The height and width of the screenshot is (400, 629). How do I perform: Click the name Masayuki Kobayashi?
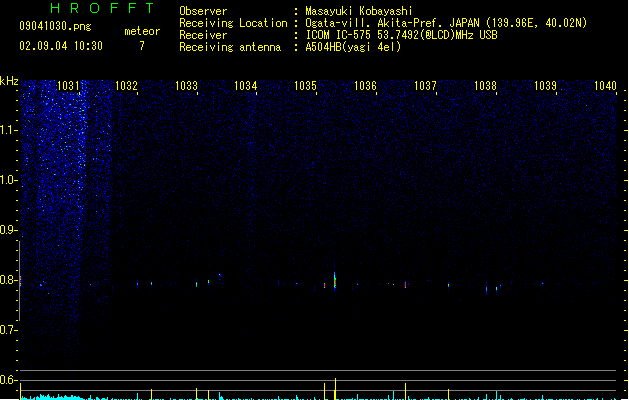click(359, 11)
